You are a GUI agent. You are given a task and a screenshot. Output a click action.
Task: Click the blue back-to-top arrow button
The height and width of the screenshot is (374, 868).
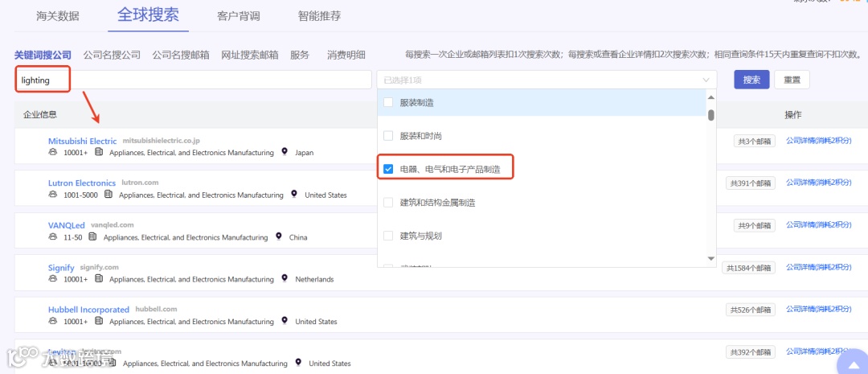point(852,363)
